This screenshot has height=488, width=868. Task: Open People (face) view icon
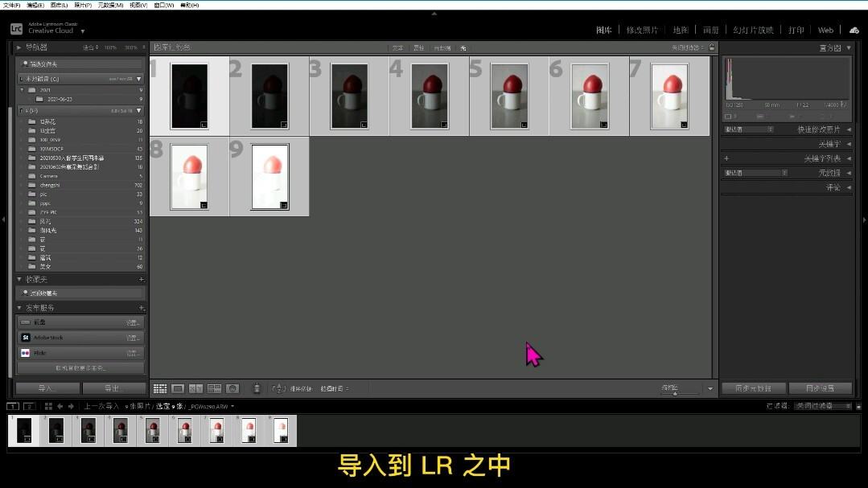(232, 388)
